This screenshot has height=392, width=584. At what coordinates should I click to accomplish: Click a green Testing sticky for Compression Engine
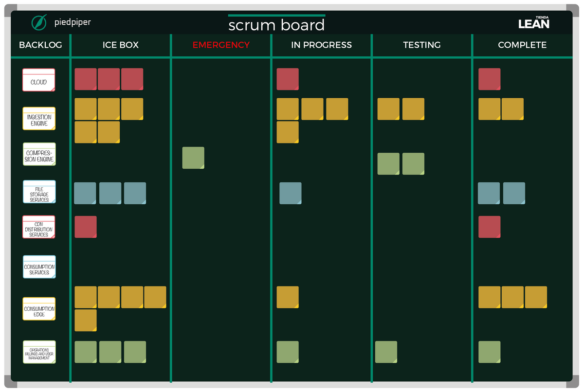388,164
